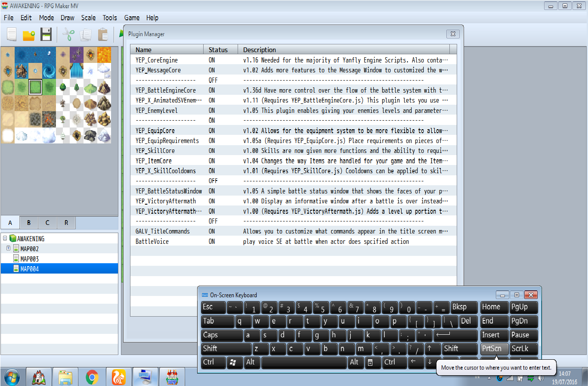
Task: Click the Save Project floppy icon
Action: pos(46,34)
